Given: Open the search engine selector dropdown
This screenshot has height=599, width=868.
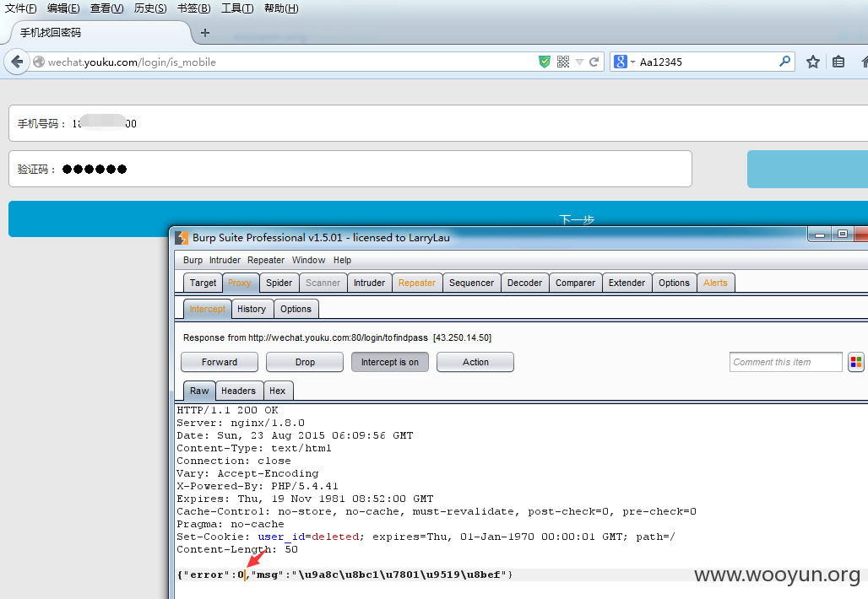Looking at the screenshot, I should coord(624,62).
